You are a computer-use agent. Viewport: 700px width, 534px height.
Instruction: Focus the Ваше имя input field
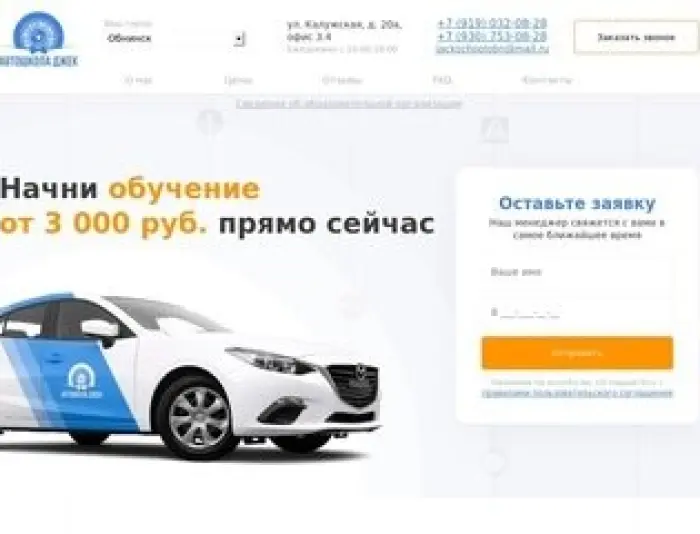(x=577, y=272)
